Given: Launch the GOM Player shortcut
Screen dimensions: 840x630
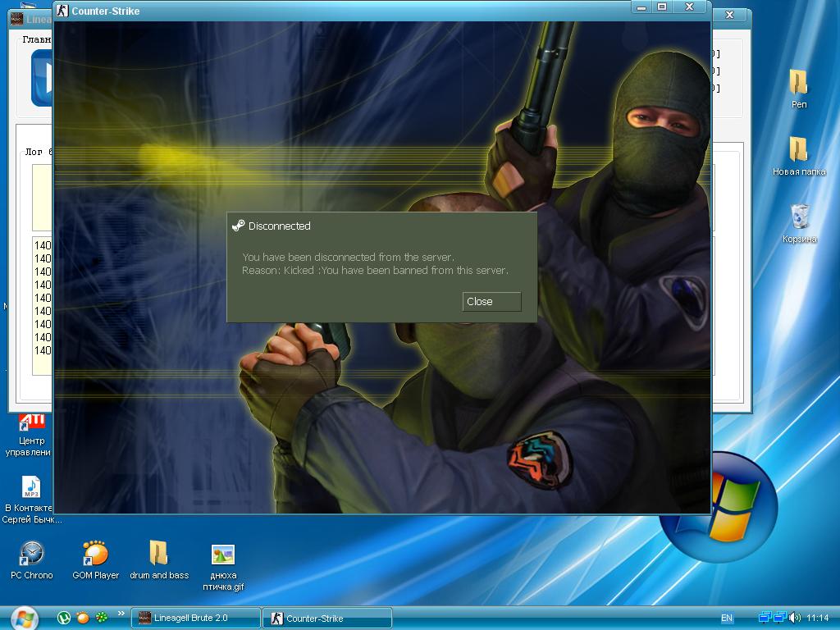Looking at the screenshot, I should click(95, 560).
